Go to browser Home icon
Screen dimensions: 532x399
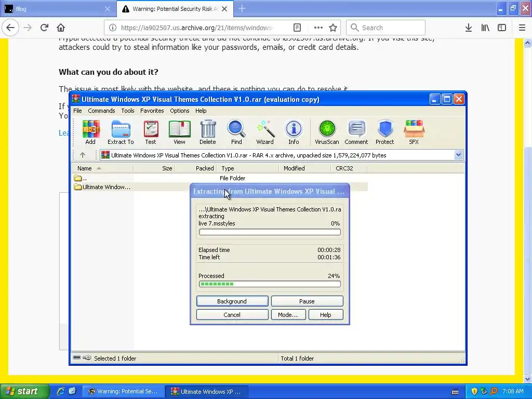(61, 28)
